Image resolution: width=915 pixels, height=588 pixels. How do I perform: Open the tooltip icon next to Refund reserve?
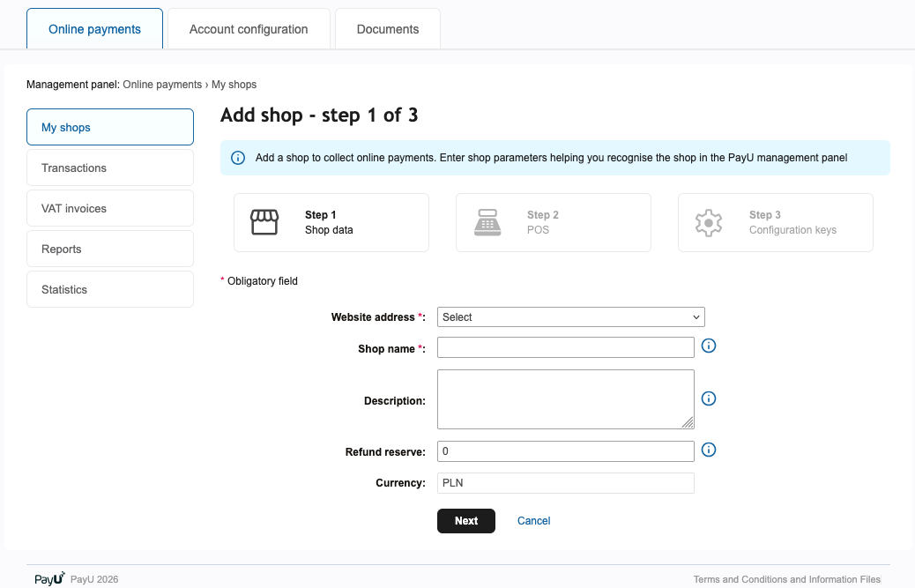708,450
